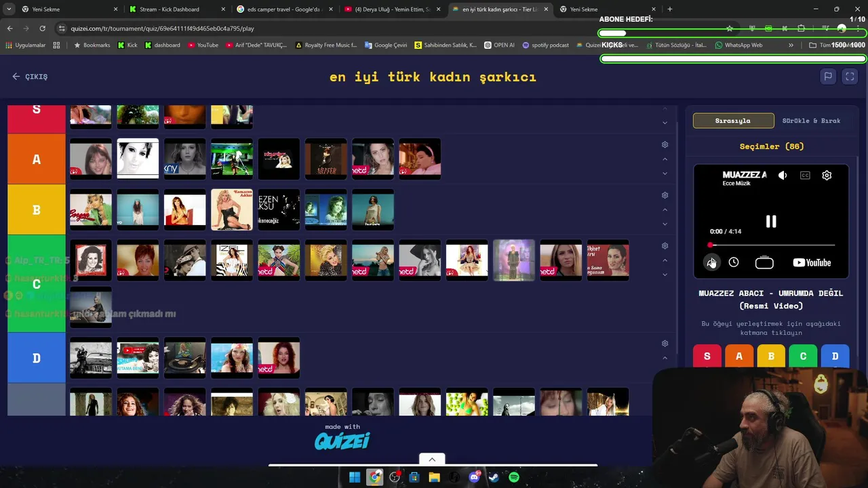Move tier D row up
The image size is (868, 488).
coord(665,358)
